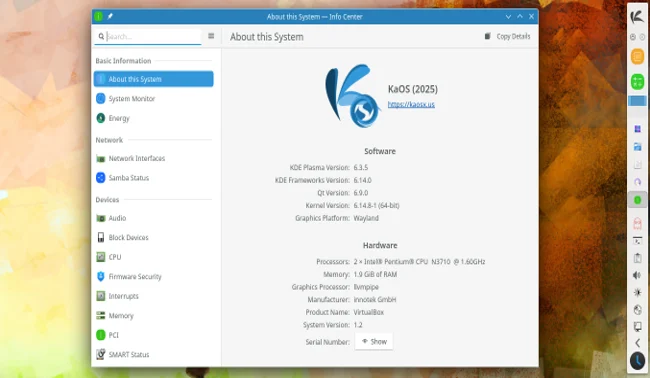Click the display monitor tray icon
The height and width of the screenshot is (378, 650).
point(638,327)
